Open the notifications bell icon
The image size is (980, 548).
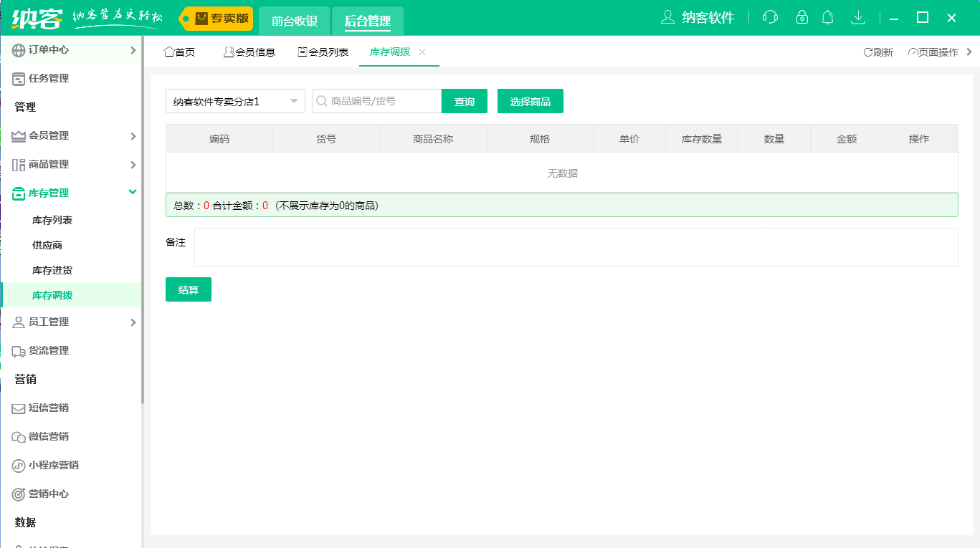(x=827, y=16)
